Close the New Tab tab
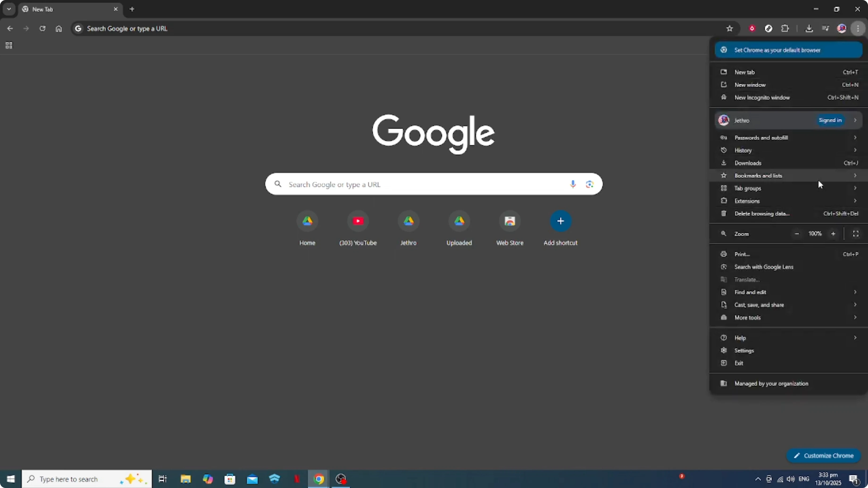Image resolution: width=868 pixels, height=488 pixels. (116, 9)
